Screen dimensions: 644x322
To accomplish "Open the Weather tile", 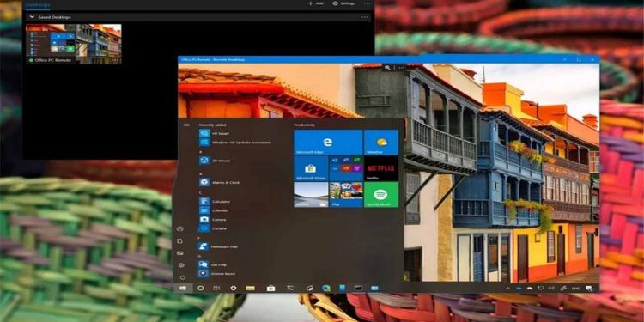I will pyautogui.click(x=381, y=142).
